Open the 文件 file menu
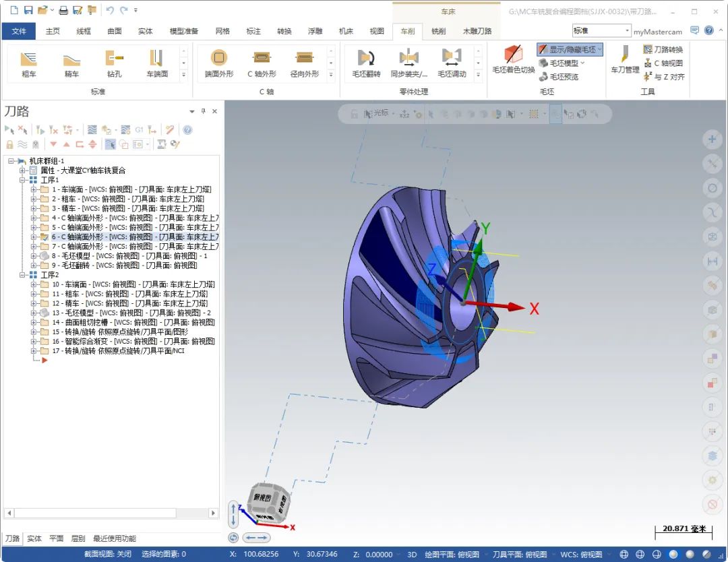 (x=19, y=31)
